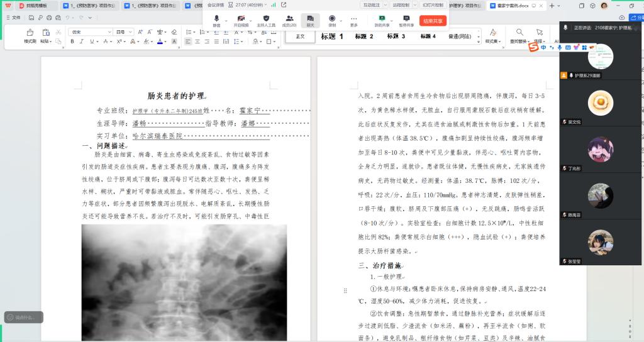Click the network signal strength icon

[x=273, y=5]
